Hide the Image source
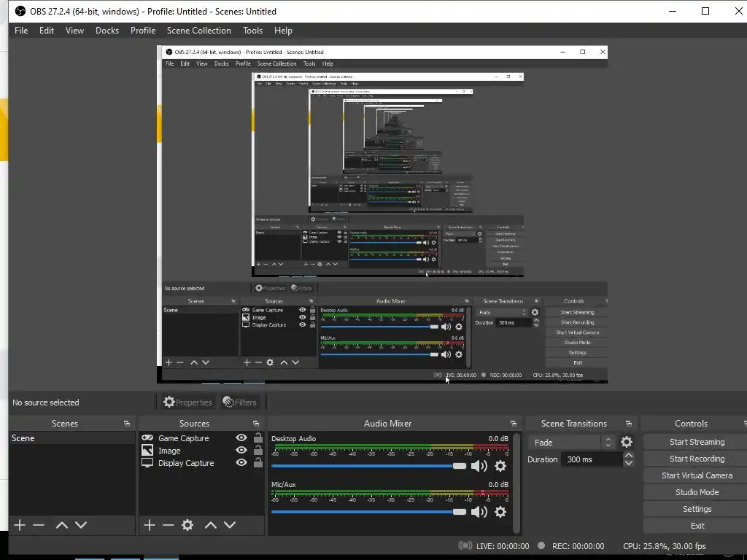Viewport: 747px width, 560px height. pos(241,450)
